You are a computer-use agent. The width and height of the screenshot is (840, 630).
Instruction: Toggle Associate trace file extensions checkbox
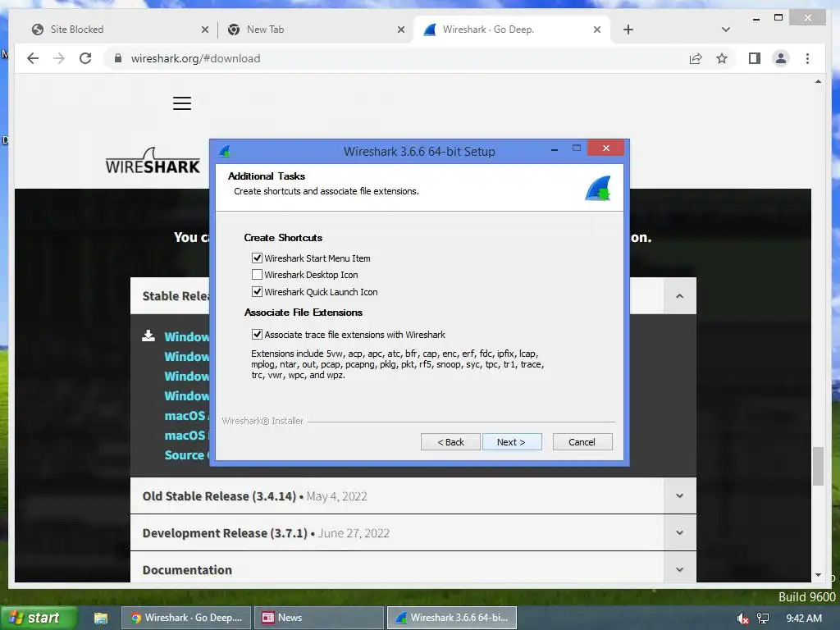(x=257, y=335)
